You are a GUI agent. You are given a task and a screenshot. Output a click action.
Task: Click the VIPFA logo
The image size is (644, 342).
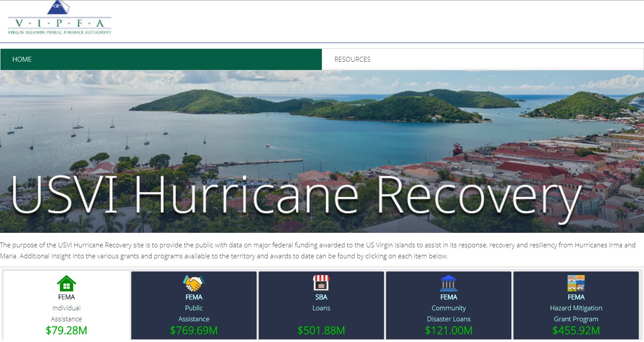click(x=60, y=18)
